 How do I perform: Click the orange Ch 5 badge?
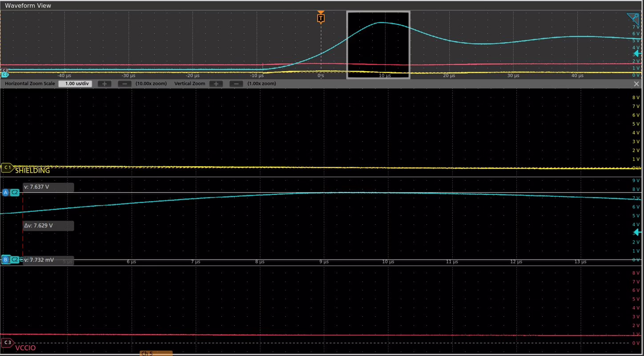156,353
